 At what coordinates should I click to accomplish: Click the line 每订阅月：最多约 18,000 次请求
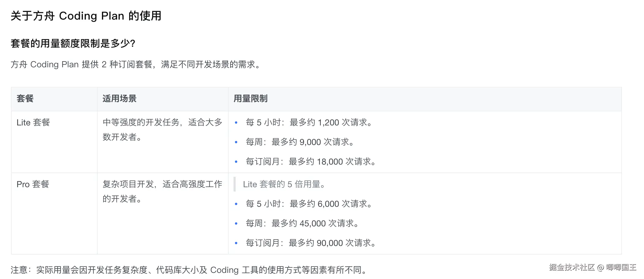click(311, 162)
